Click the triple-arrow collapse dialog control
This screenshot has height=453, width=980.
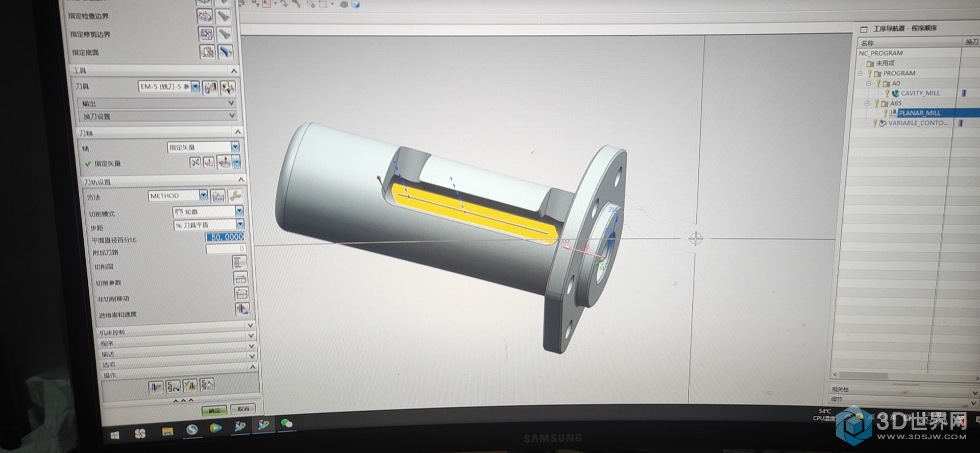pyautogui.click(x=183, y=401)
